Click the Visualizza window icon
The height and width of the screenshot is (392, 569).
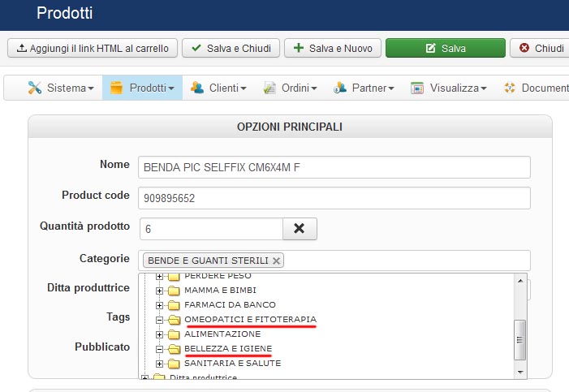click(417, 88)
